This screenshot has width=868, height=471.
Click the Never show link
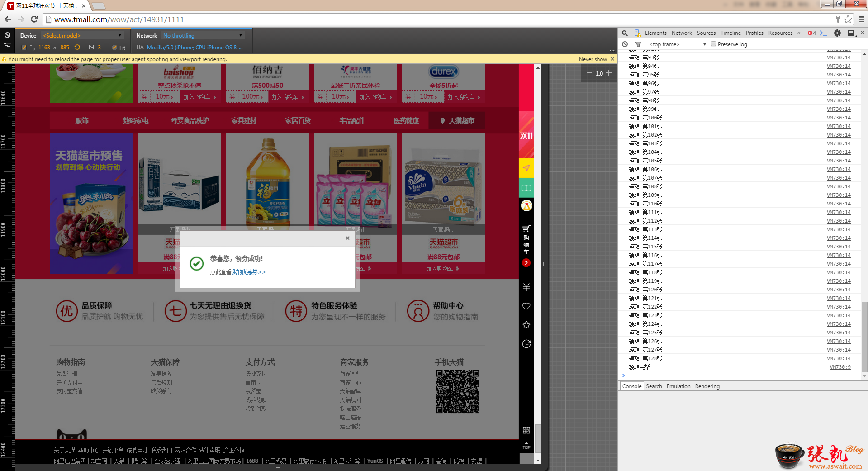tap(593, 59)
